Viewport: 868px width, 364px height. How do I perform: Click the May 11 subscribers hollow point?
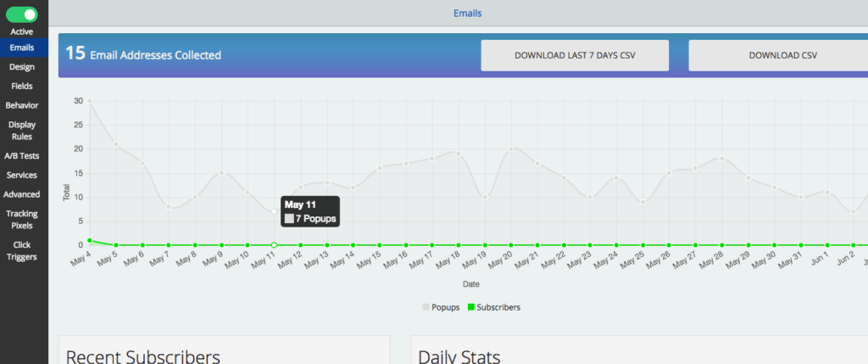pyautogui.click(x=274, y=245)
